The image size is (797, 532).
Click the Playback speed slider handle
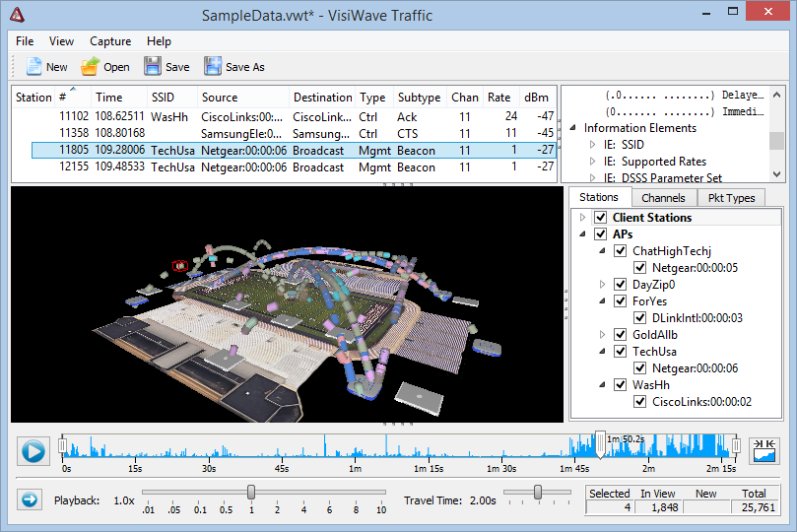click(x=251, y=492)
